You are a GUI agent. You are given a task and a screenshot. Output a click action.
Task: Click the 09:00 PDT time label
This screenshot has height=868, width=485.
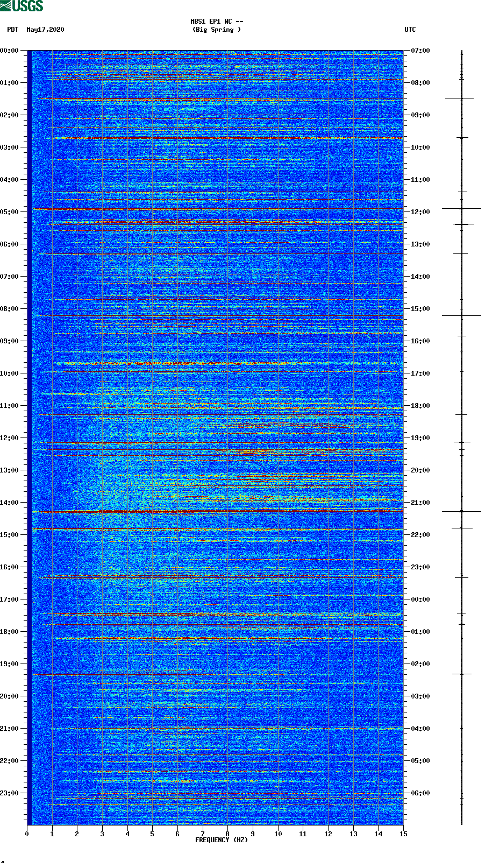point(10,341)
